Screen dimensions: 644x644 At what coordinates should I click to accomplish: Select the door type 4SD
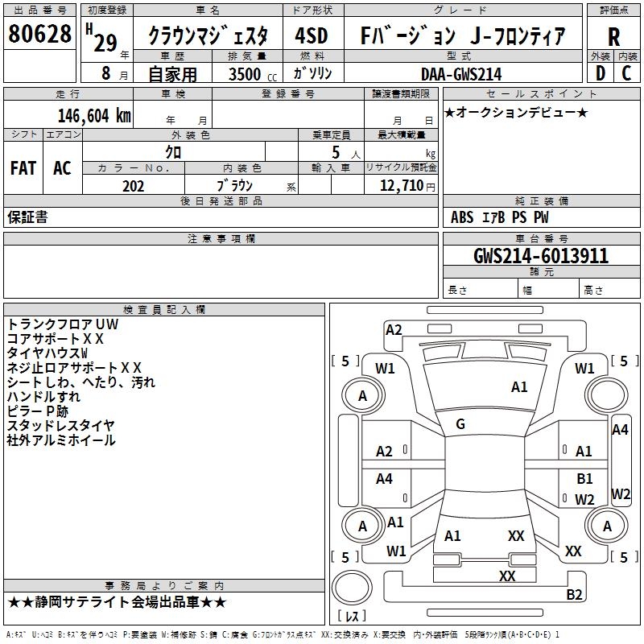coord(312,35)
